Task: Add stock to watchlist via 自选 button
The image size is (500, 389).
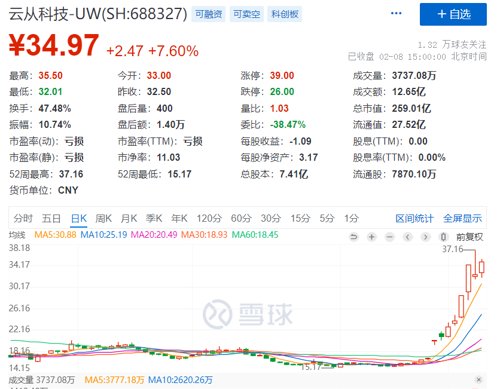Action: point(453,14)
